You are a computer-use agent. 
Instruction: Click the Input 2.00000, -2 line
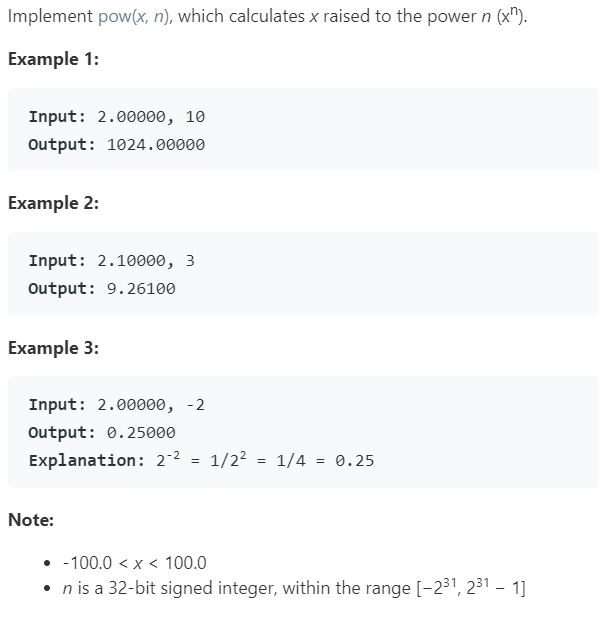point(117,405)
